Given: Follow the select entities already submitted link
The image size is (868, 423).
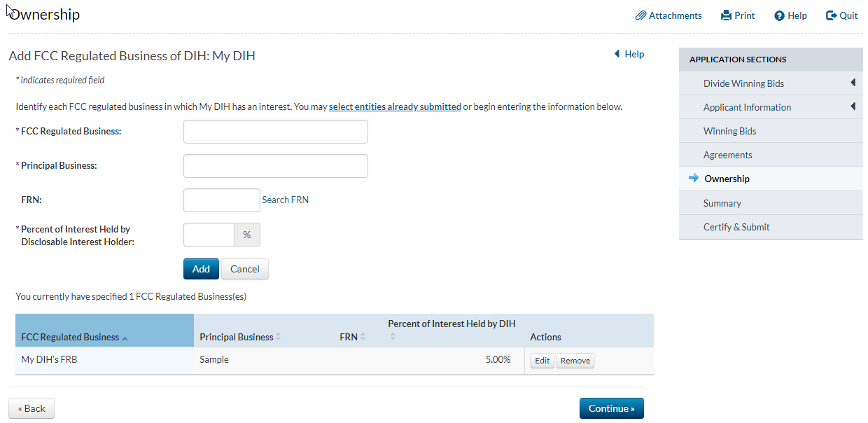Looking at the screenshot, I should pyautogui.click(x=395, y=107).
